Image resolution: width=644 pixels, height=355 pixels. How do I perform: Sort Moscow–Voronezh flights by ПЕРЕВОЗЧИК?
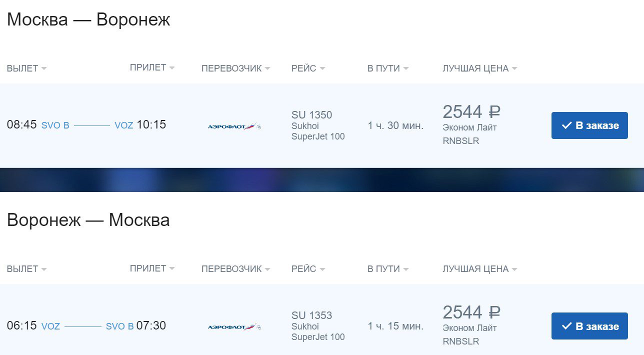coord(235,68)
